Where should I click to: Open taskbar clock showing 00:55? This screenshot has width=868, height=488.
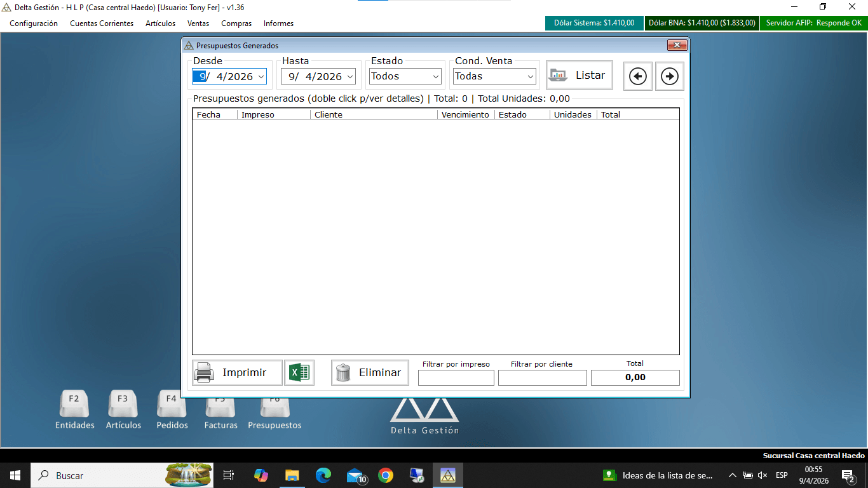click(x=813, y=475)
